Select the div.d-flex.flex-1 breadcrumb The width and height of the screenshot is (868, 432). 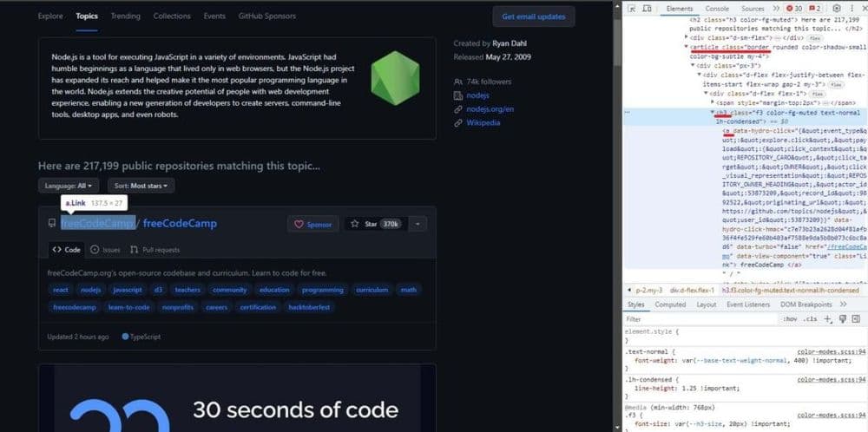692,291
